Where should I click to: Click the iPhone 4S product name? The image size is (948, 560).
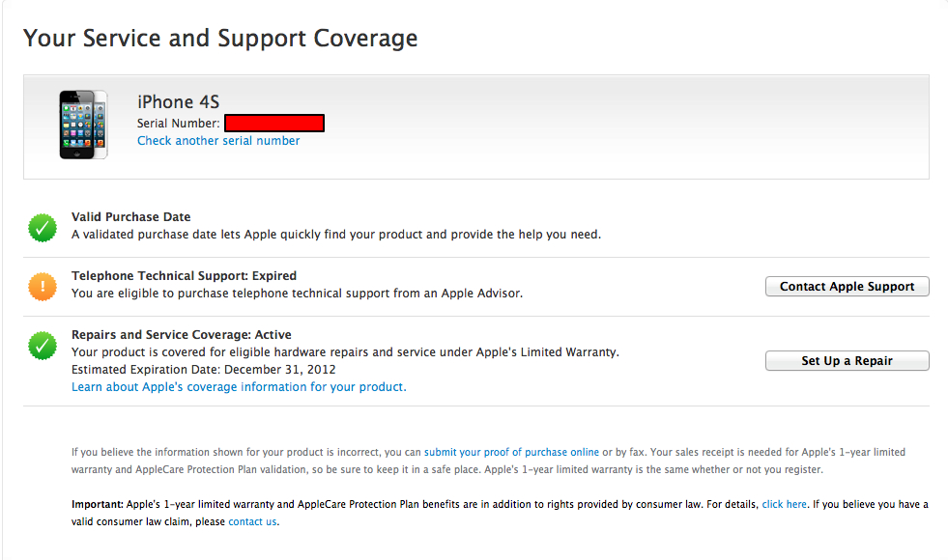[179, 102]
